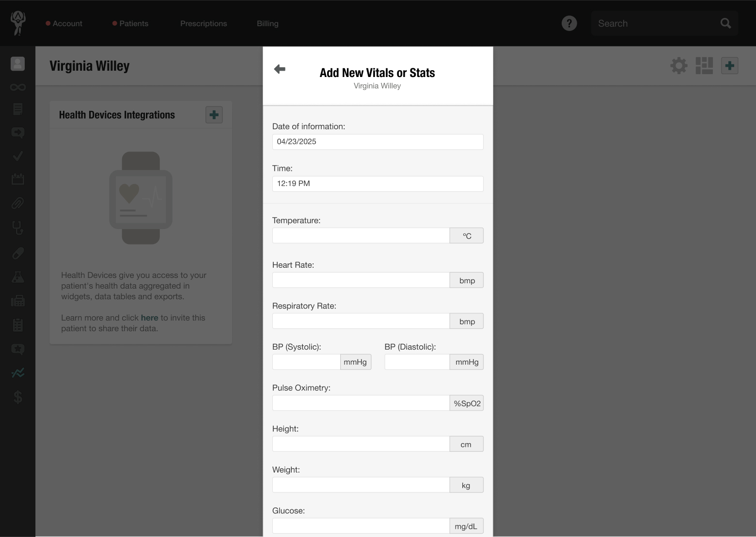Click the app logo in top-left corner
Image resolution: width=756 pixels, height=537 pixels.
(x=18, y=23)
